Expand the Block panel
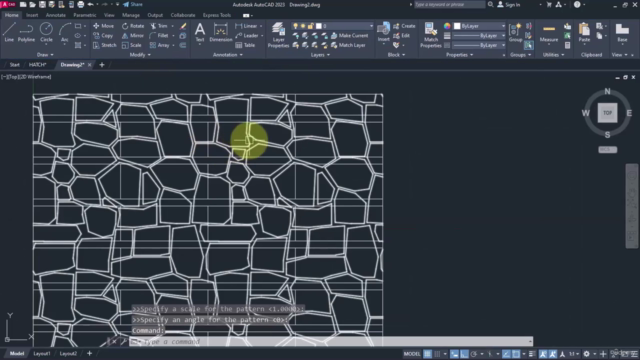The height and width of the screenshot is (360, 640). [396, 55]
